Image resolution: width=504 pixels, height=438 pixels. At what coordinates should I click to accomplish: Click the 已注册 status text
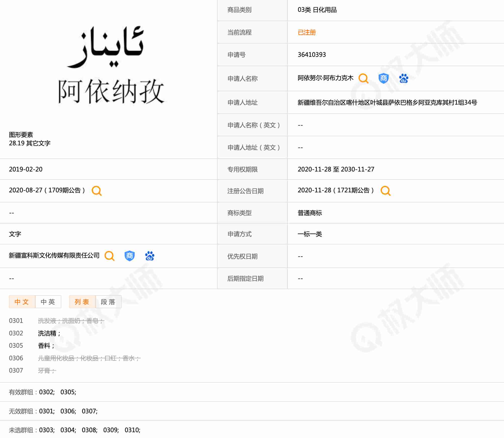[x=307, y=32]
